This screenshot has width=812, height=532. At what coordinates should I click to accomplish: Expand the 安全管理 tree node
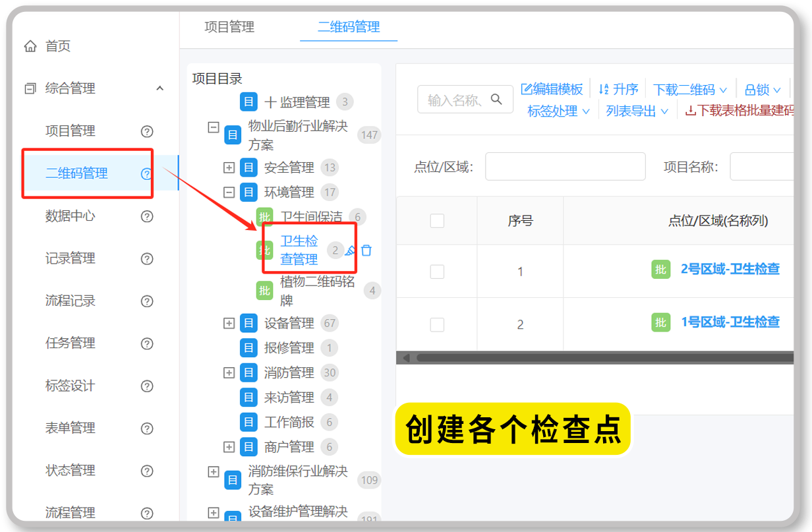point(229,167)
